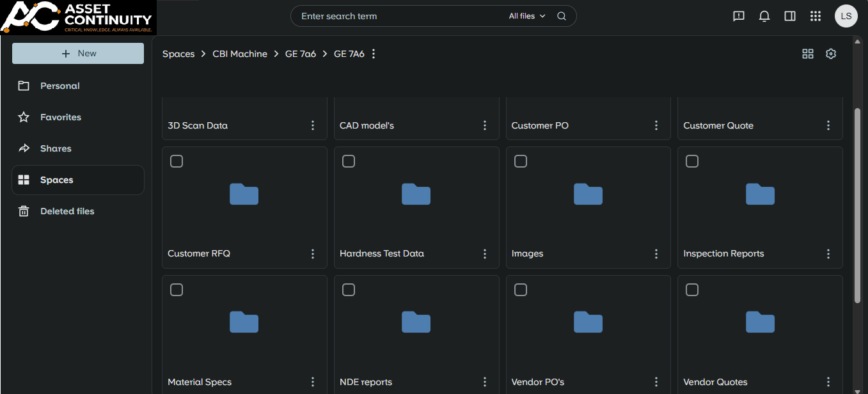Switch view mode with tiles icon
Viewport: 868px width, 394px height.
pos(808,54)
